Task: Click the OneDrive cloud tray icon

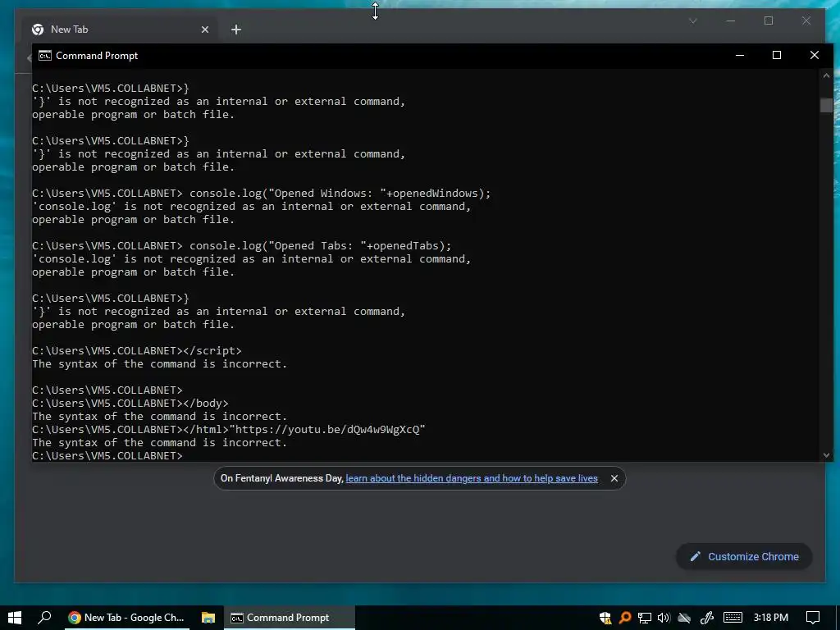Action: point(684,618)
